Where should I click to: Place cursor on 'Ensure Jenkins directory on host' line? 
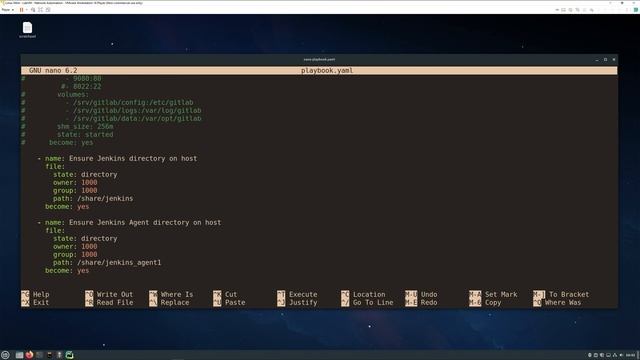[x=133, y=158]
